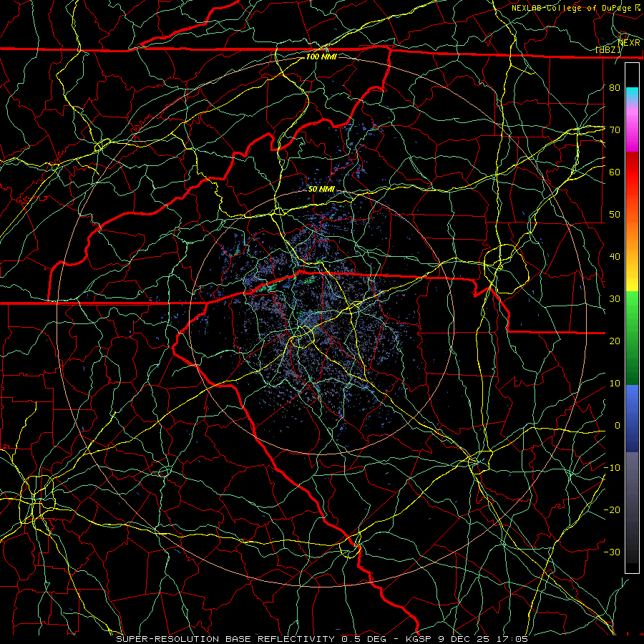Click the Super-Resolution Base Reflectivity caption

(x=321, y=639)
